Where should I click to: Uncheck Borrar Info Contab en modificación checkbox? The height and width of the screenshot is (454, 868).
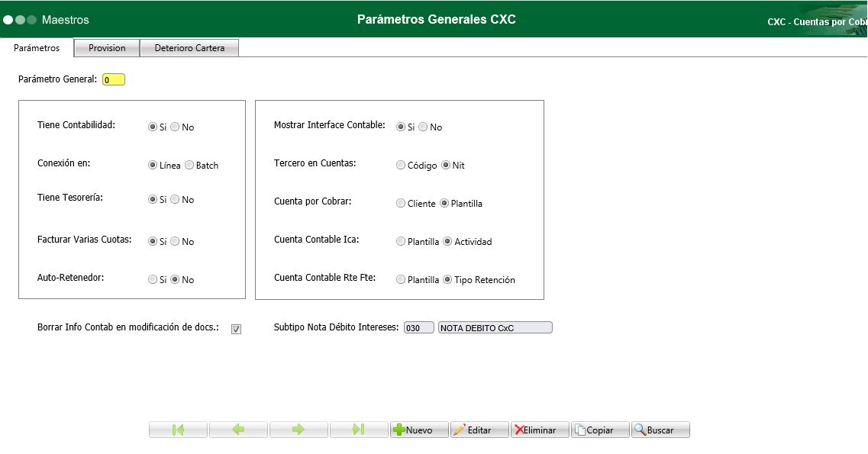[236, 329]
